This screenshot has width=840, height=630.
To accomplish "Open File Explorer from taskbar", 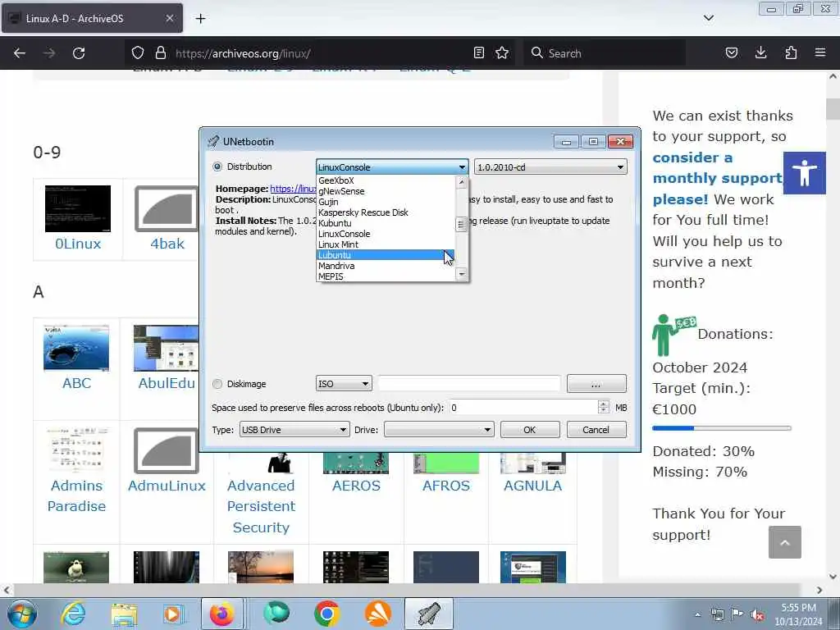I will 125,614.
